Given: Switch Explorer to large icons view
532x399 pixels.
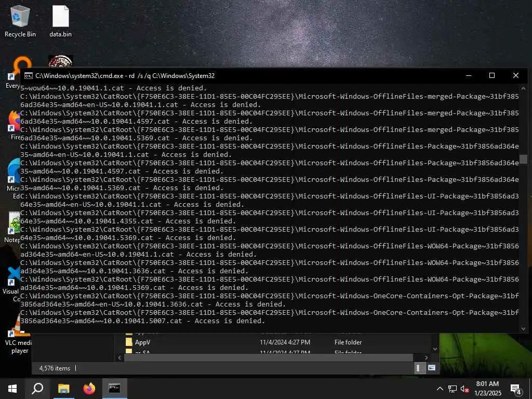Looking at the screenshot, I should click(x=432, y=368).
